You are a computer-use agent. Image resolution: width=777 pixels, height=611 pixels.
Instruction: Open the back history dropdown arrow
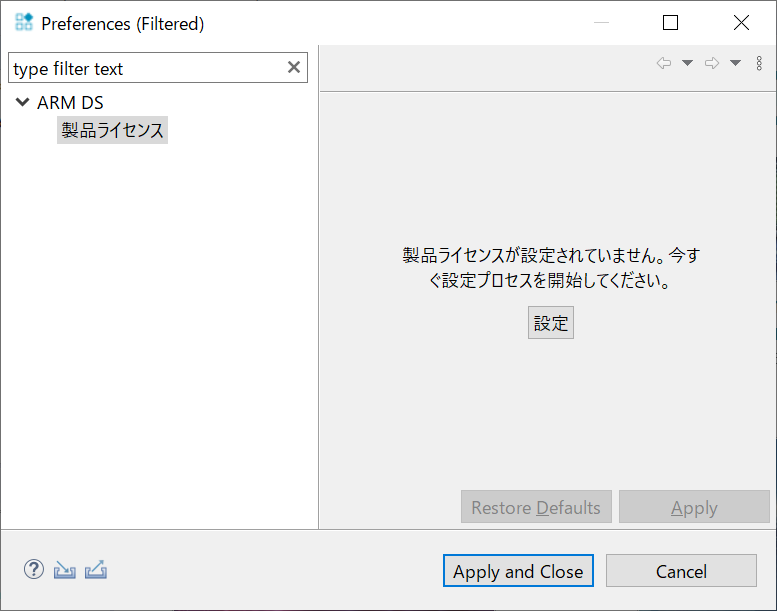click(x=687, y=63)
